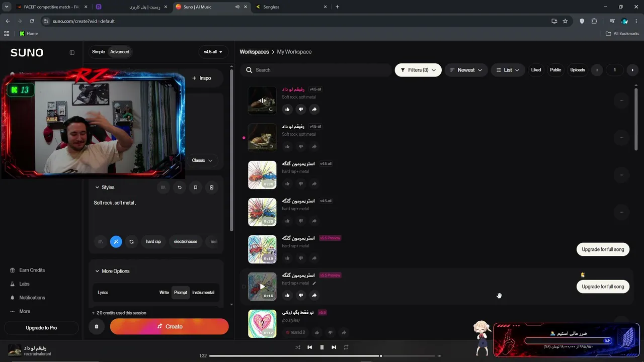Viewport: 644px width, 362px height.
Task: Toggle repeat in the player
Action: (x=346, y=347)
